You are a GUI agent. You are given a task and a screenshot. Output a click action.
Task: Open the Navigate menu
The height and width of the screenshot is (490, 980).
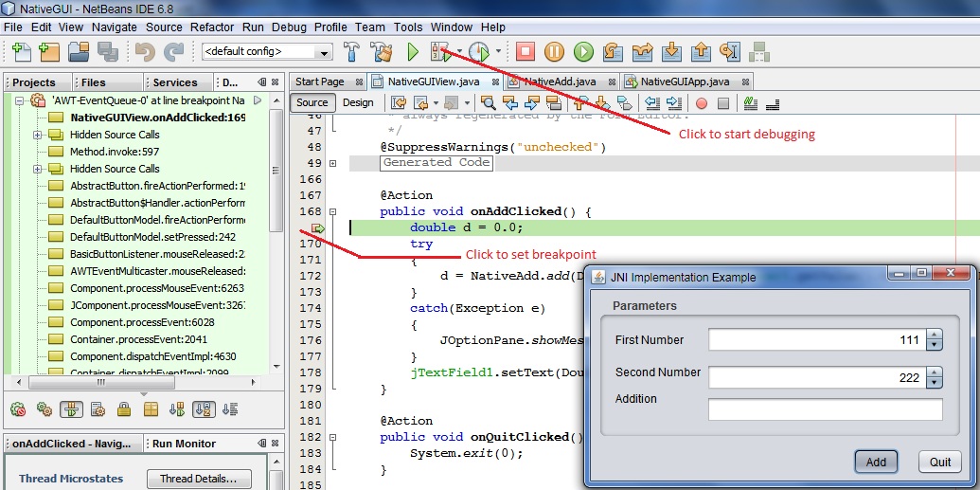[115, 27]
